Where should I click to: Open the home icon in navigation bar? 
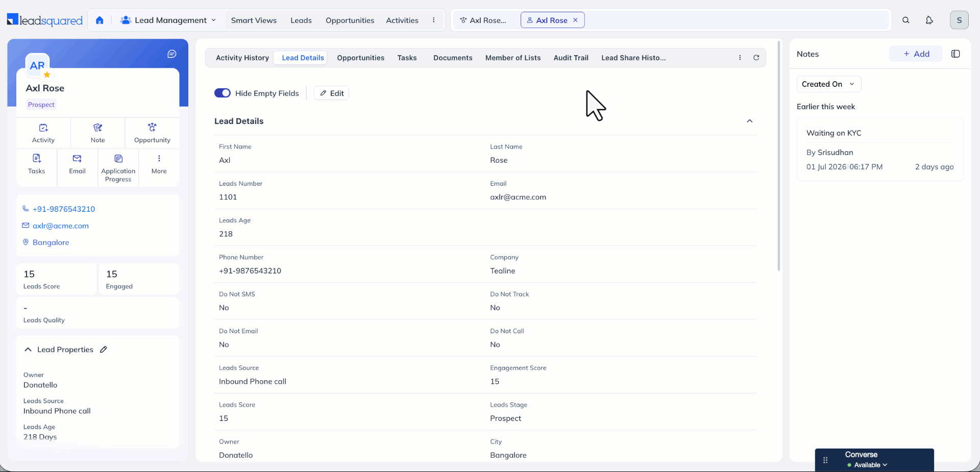point(100,20)
